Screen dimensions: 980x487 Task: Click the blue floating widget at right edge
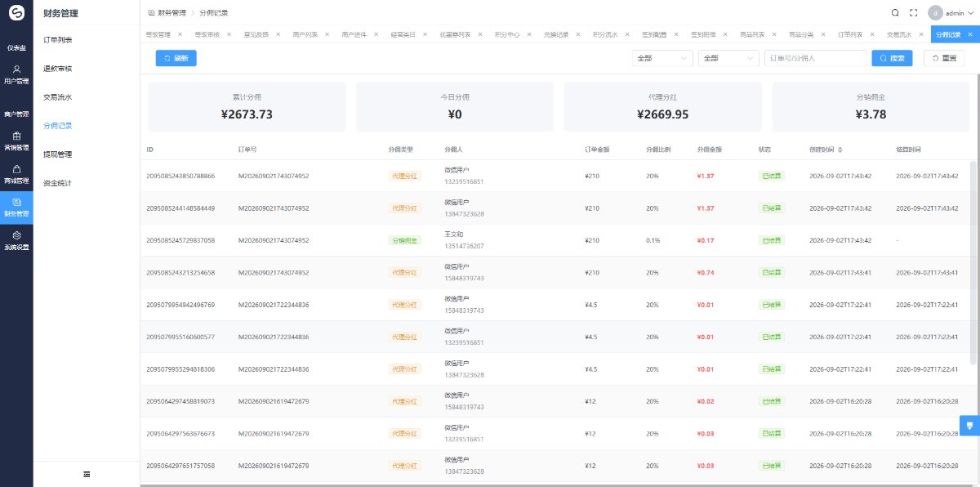tap(969, 426)
